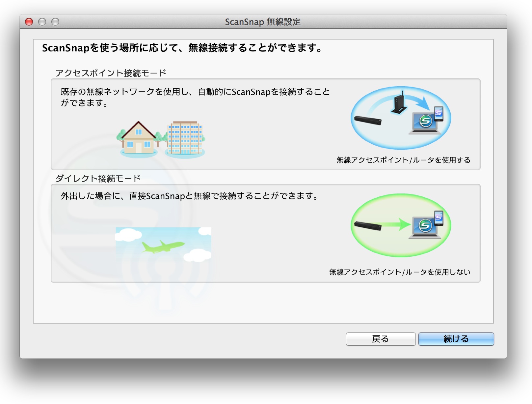Click the office building illustration
Viewport: 532px width, 404px height.
point(185,139)
